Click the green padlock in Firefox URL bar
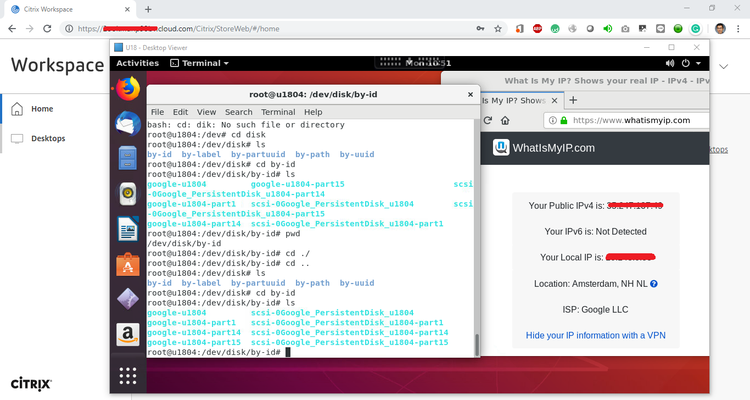750x400 pixels. (563, 121)
